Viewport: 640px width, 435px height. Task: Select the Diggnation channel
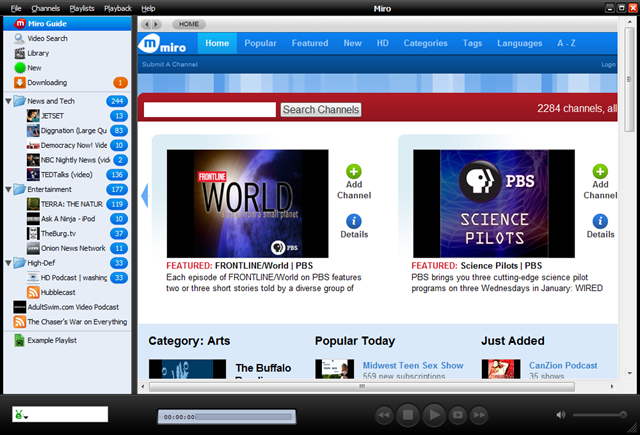coord(67,131)
